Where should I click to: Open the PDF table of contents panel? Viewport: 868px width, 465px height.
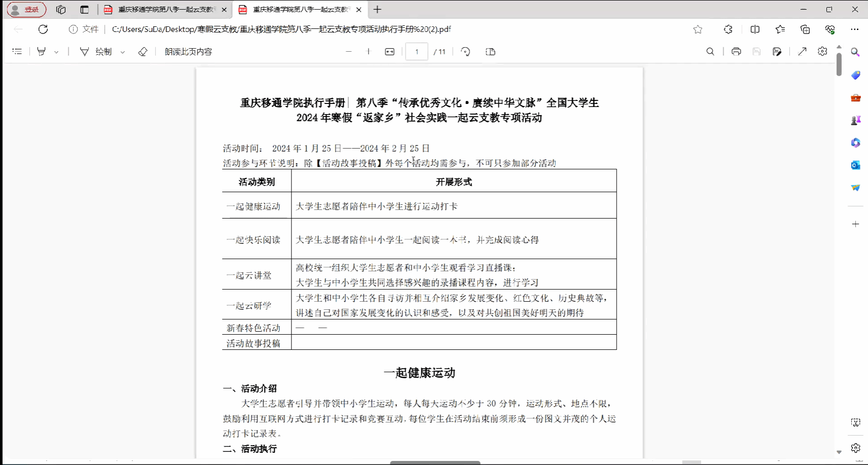tap(17, 52)
